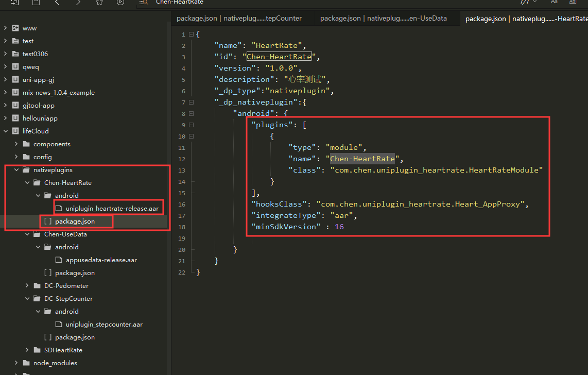Click the config folder icon
588x375 pixels.
click(x=26, y=157)
